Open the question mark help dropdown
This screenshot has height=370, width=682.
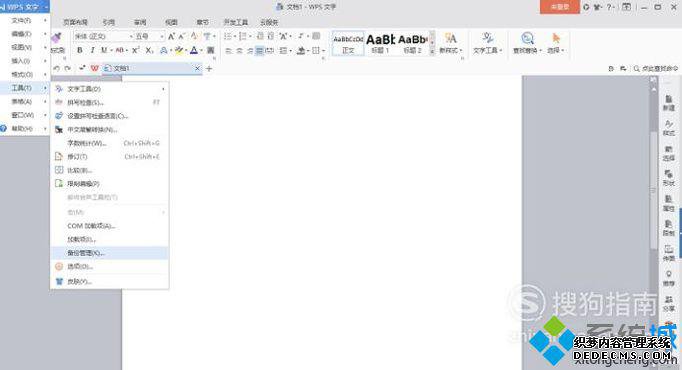point(611,7)
